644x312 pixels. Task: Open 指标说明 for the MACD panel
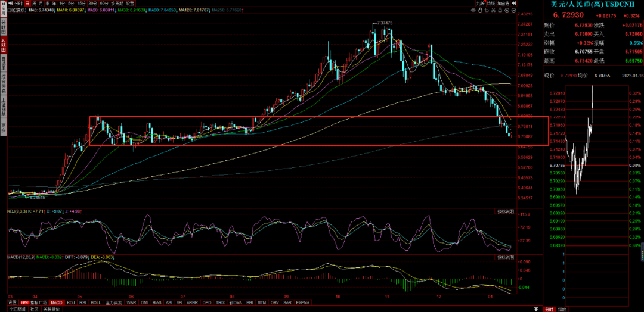tap(505, 257)
